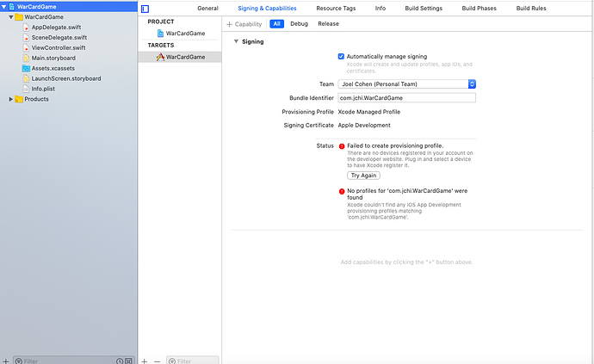Click the blue project icon in navigator root
Image resolution: width=594 pixels, height=364 pixels.
click(12, 6)
